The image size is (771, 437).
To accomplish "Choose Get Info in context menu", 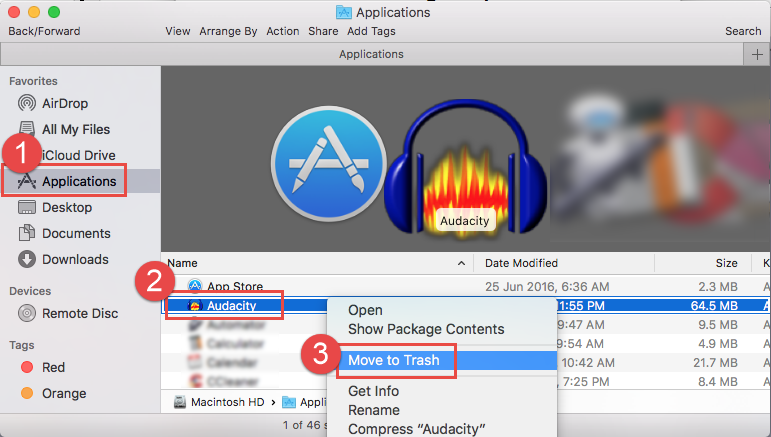I will click(x=373, y=391).
